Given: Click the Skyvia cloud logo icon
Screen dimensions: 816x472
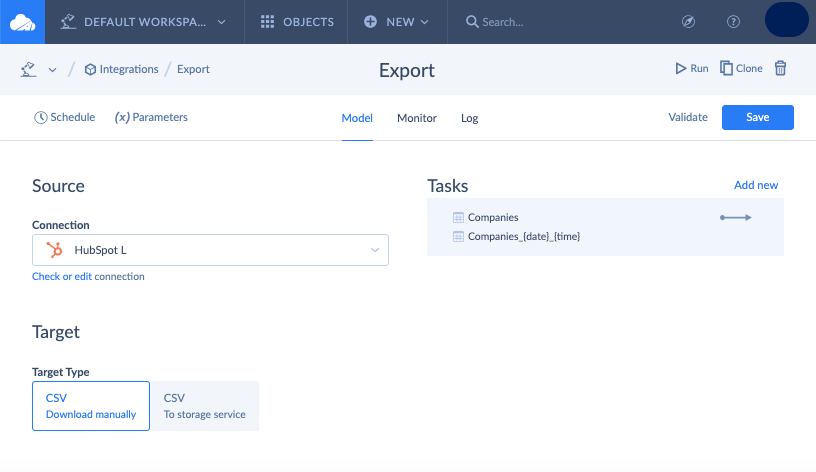Looking at the screenshot, I should point(22,22).
